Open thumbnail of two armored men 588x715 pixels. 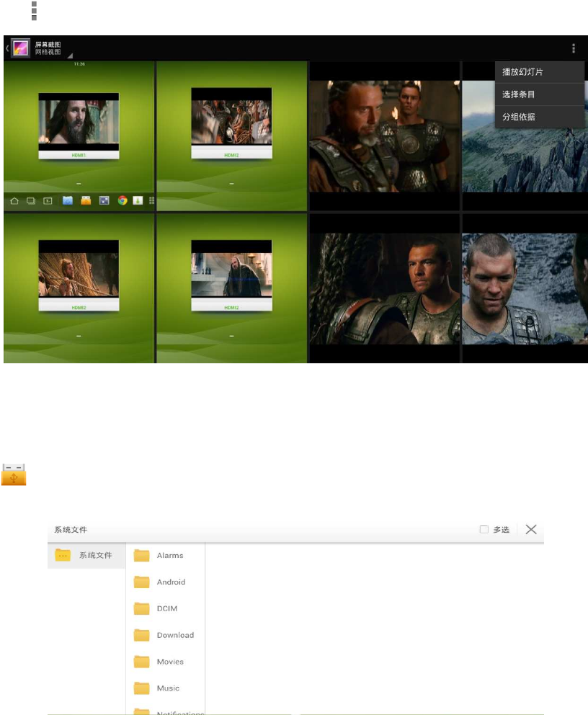[x=384, y=136]
